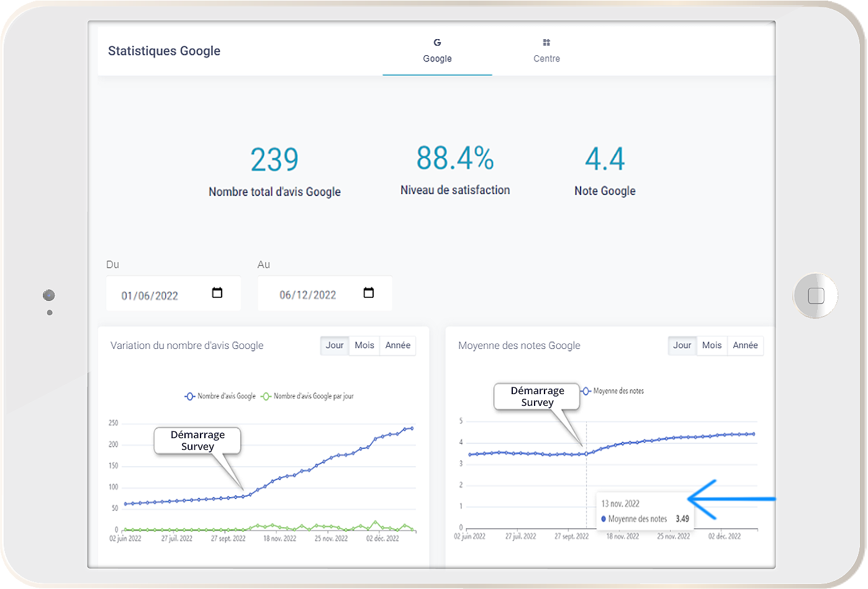Viewport: 868px width, 589px height.
Task: Click the 239 total reviews figure
Action: tap(274, 160)
